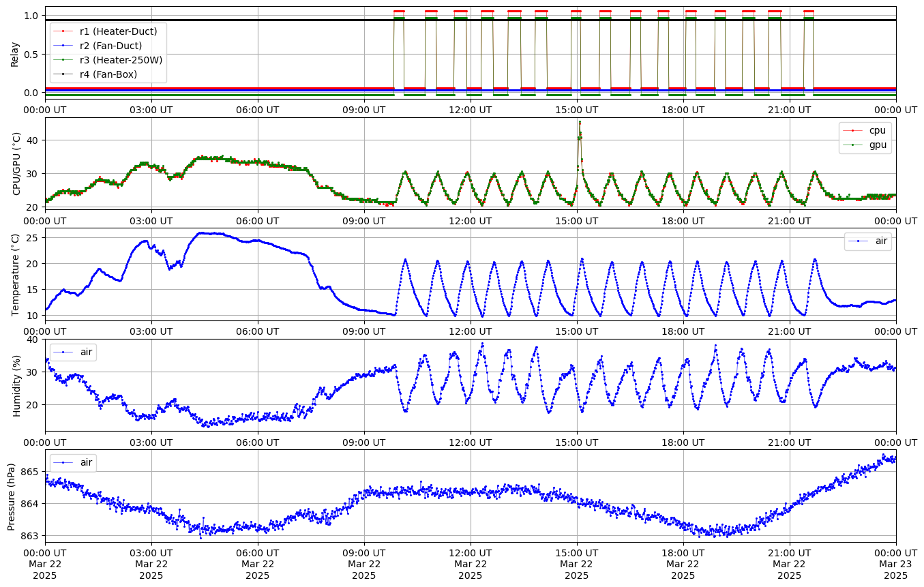The width and height of the screenshot is (924, 587).
Task: Select the cpu legend entry
Action: click(x=865, y=130)
